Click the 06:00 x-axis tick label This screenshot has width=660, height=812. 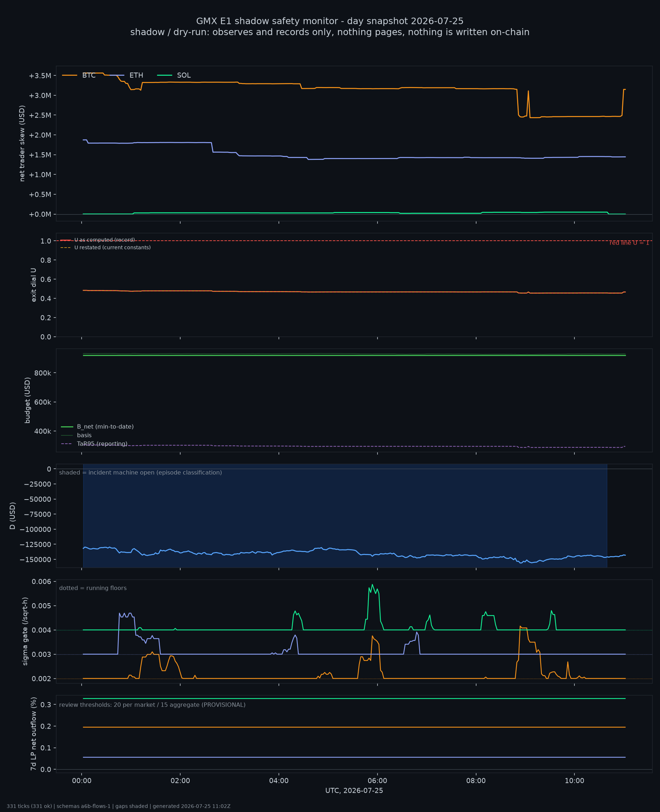point(377,781)
